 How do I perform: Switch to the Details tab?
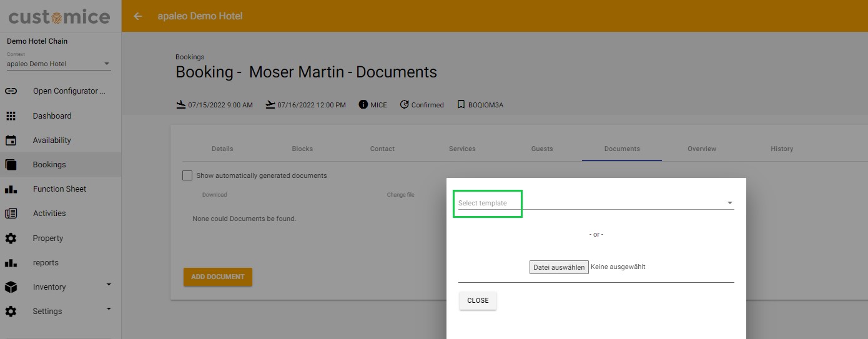pyautogui.click(x=222, y=149)
